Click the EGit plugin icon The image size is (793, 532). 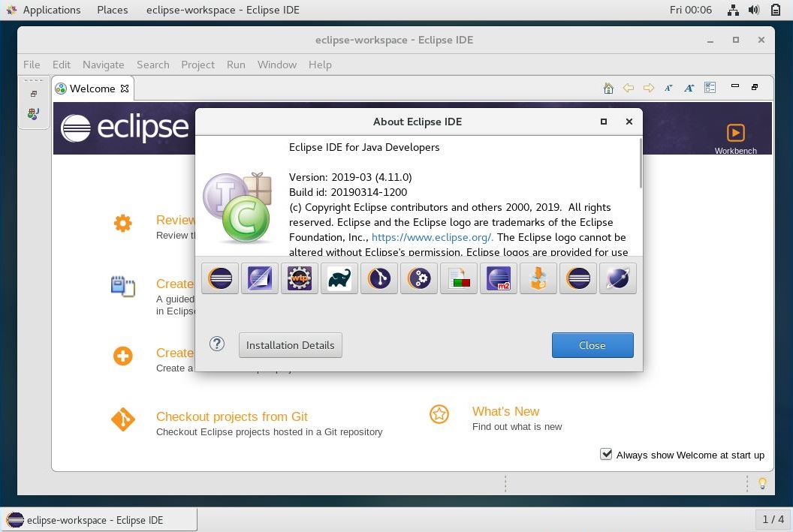[378, 278]
